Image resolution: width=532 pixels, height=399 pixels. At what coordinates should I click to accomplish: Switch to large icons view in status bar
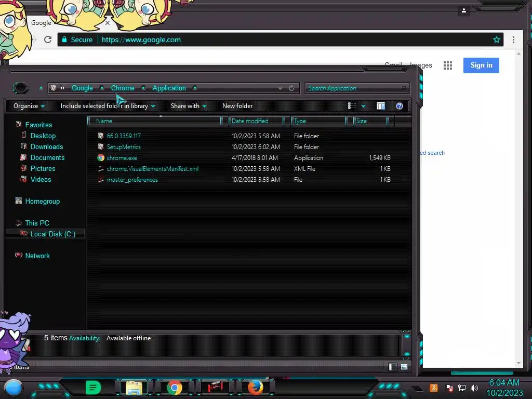click(404, 367)
